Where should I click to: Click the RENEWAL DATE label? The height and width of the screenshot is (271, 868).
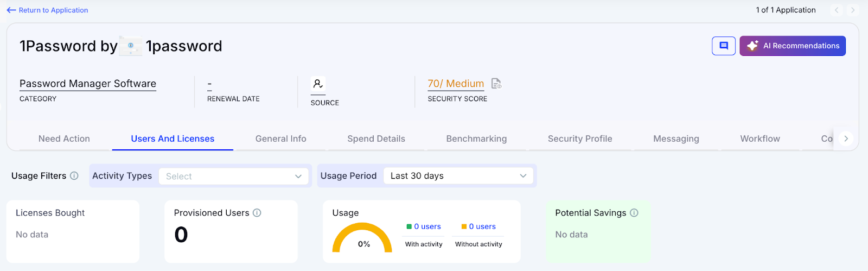[233, 99]
